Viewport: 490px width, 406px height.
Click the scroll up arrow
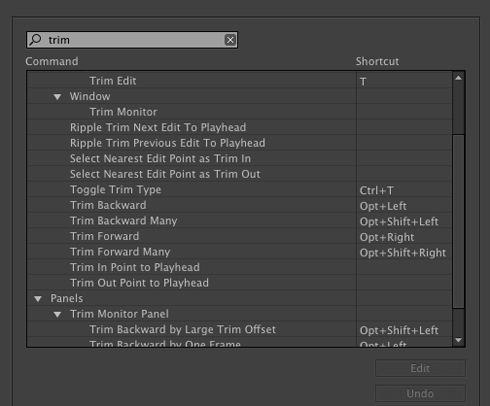[x=458, y=78]
